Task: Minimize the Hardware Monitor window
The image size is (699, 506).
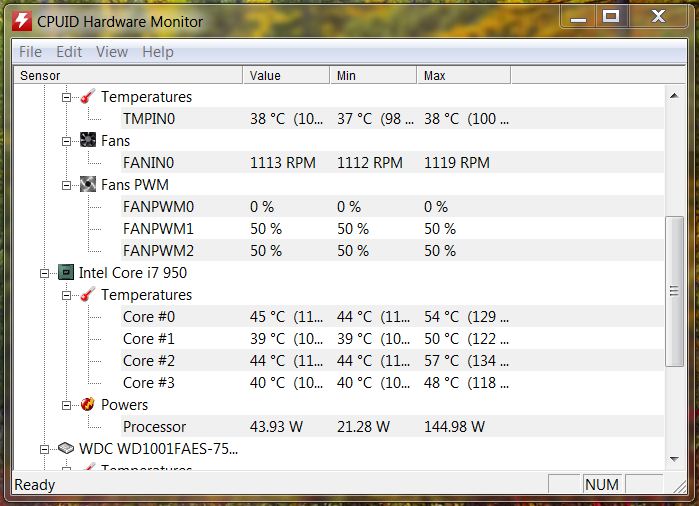Action: pos(578,17)
